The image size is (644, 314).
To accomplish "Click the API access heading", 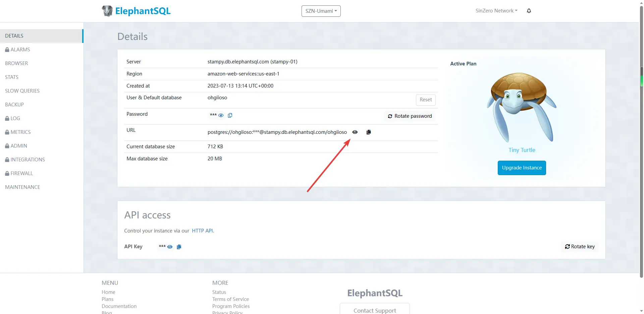I will pyautogui.click(x=147, y=215).
